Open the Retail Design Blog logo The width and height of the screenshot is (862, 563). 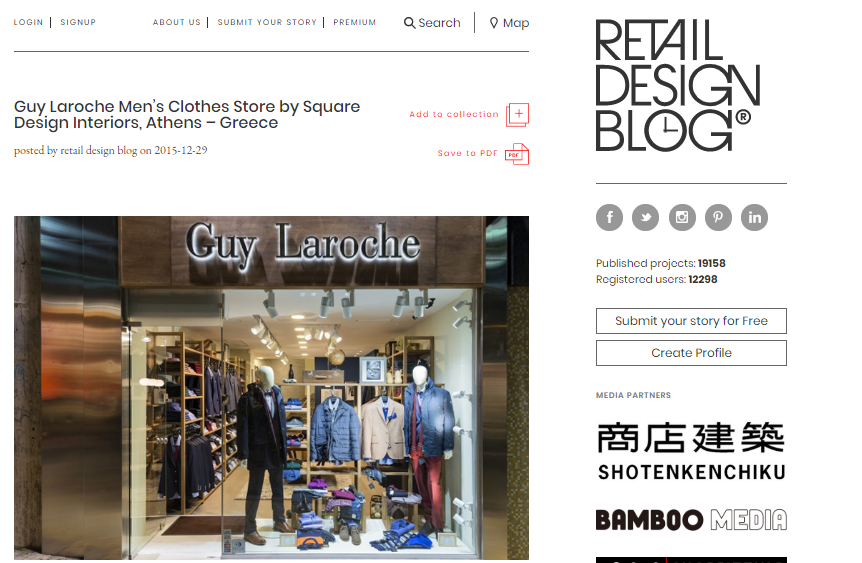click(678, 85)
